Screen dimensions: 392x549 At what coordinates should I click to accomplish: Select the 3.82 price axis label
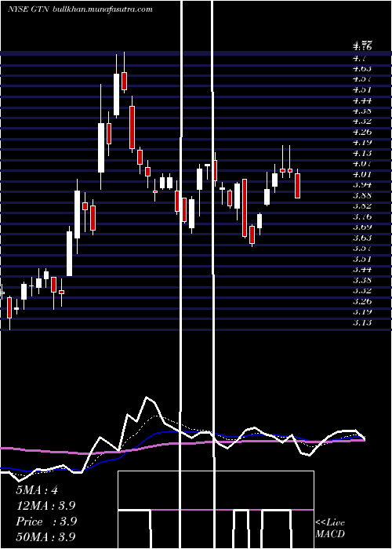362,205
